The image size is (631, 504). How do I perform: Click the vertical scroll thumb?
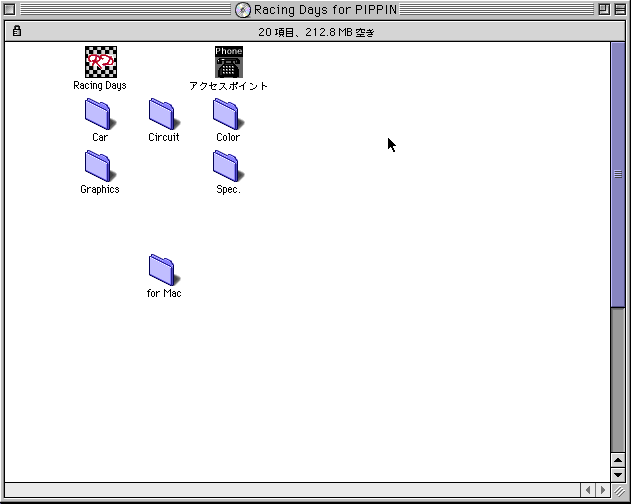click(618, 174)
